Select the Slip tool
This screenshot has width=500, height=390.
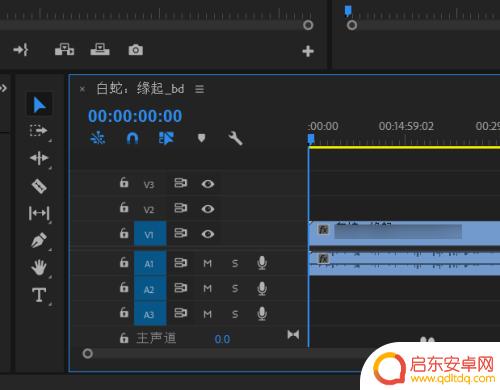point(39,213)
